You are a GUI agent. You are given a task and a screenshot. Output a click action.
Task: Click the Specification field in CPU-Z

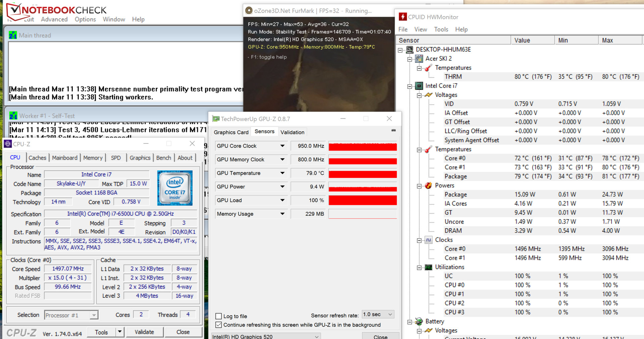pos(120,214)
